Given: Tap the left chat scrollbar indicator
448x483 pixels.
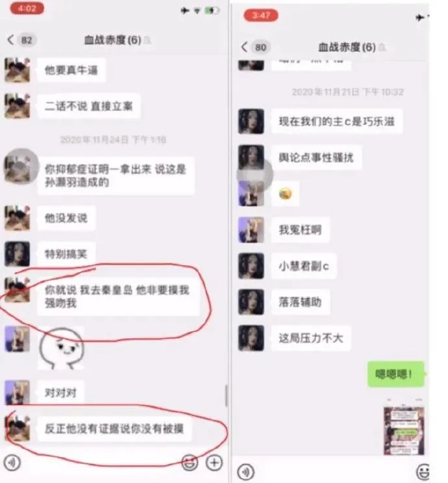Looking at the screenshot, I should pyautogui.click(x=226, y=395).
